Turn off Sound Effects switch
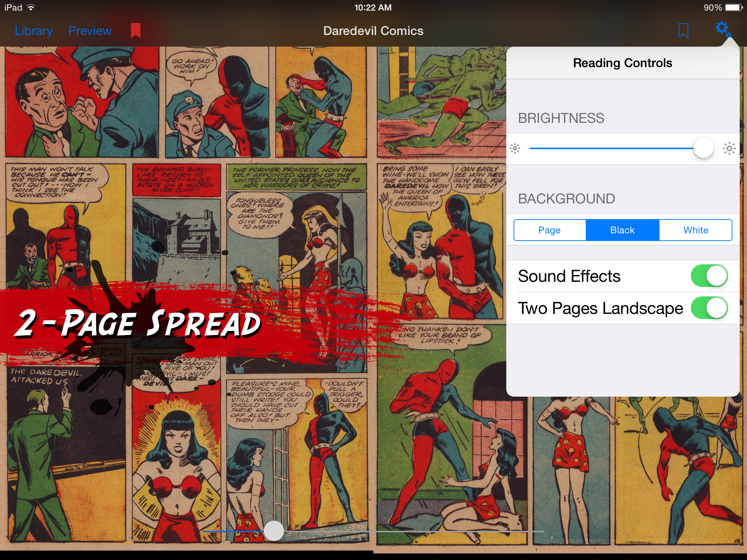The image size is (747, 560). [x=709, y=276]
